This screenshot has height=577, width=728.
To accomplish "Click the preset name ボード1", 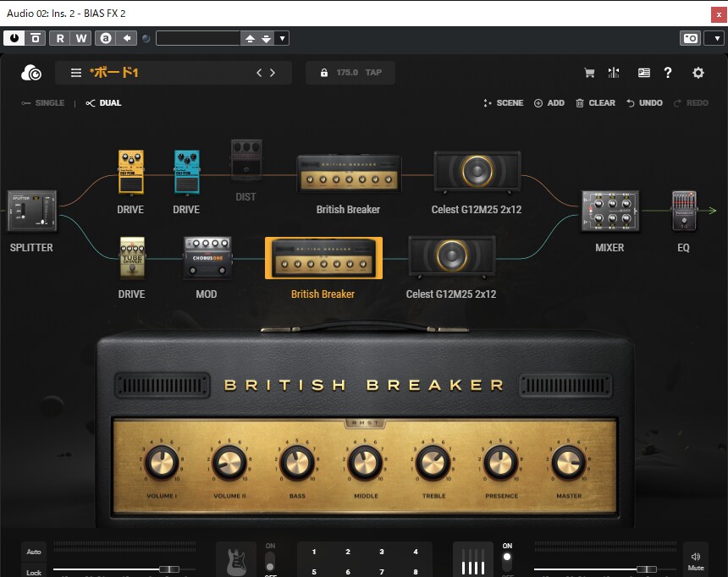I will pyautogui.click(x=113, y=73).
